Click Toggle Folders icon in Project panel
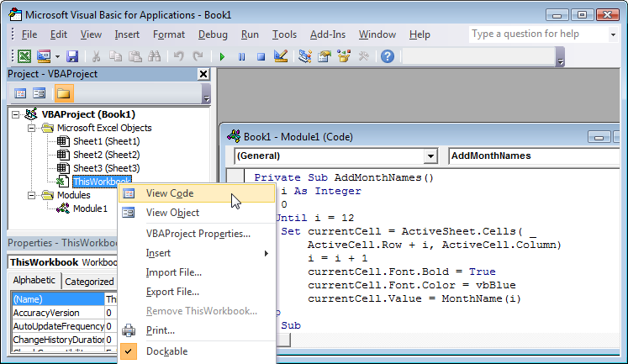Viewport: 628px width, 364px height. coord(64,93)
